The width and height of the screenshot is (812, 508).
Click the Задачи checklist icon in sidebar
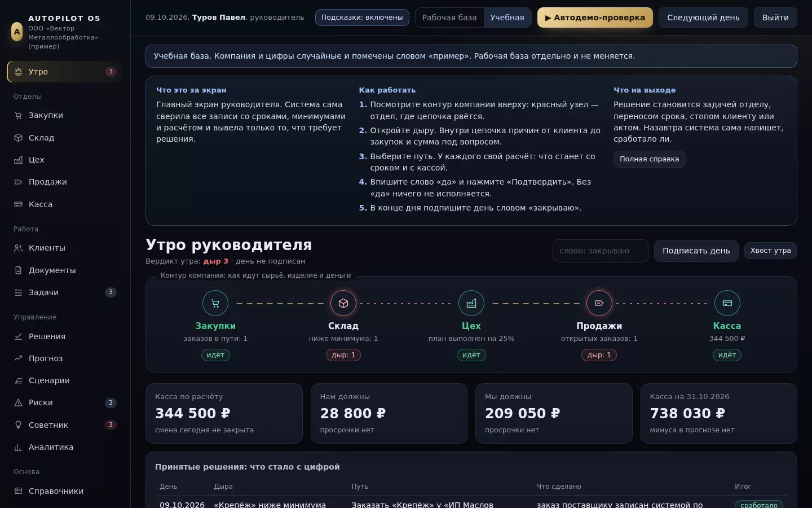tap(18, 292)
